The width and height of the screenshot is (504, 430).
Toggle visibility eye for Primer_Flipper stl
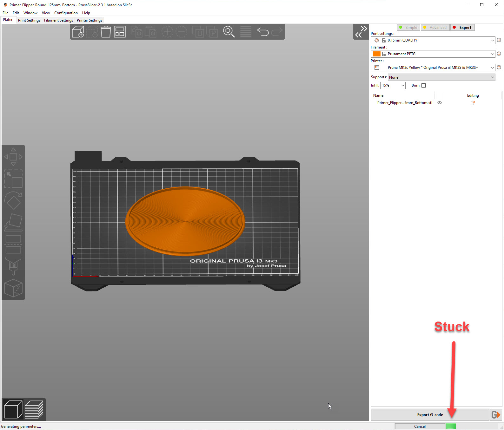coord(440,103)
